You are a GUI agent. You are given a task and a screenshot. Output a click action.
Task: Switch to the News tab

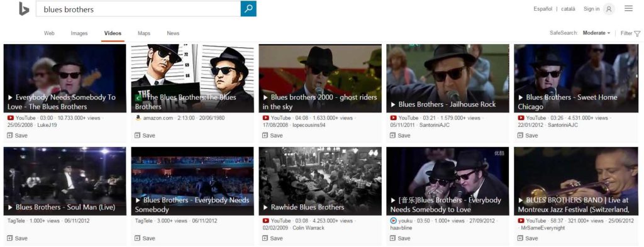click(173, 33)
